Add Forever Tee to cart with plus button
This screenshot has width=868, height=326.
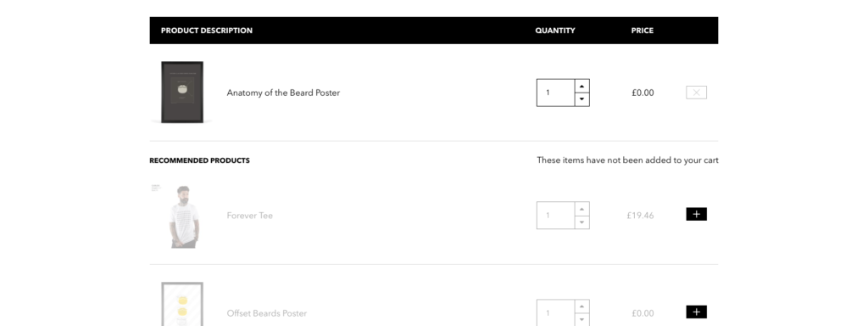click(x=697, y=214)
